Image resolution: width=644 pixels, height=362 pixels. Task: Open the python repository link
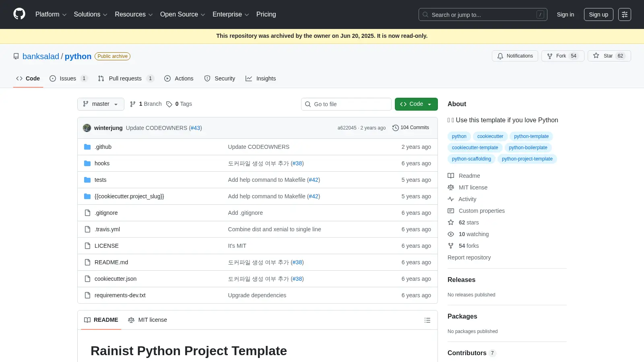78,56
